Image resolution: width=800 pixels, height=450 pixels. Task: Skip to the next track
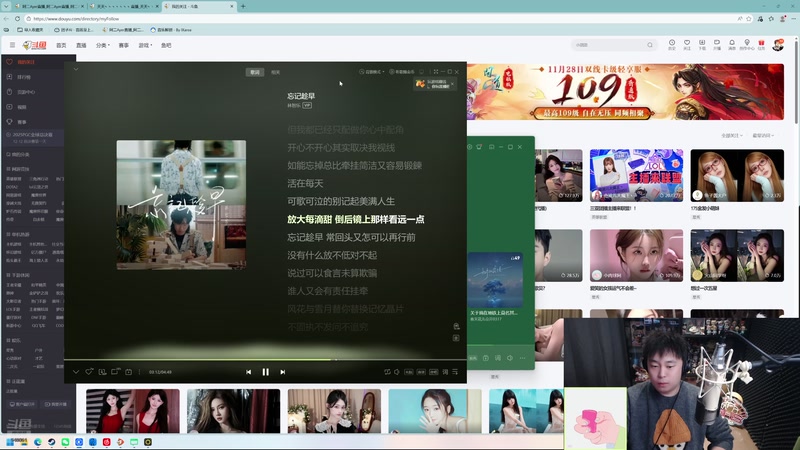(283, 372)
